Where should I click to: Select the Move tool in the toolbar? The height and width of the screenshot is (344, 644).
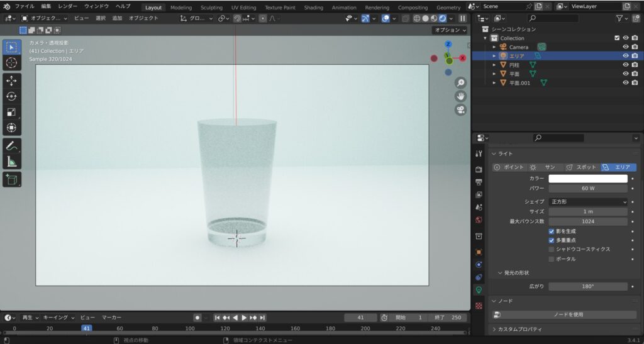pyautogui.click(x=11, y=80)
